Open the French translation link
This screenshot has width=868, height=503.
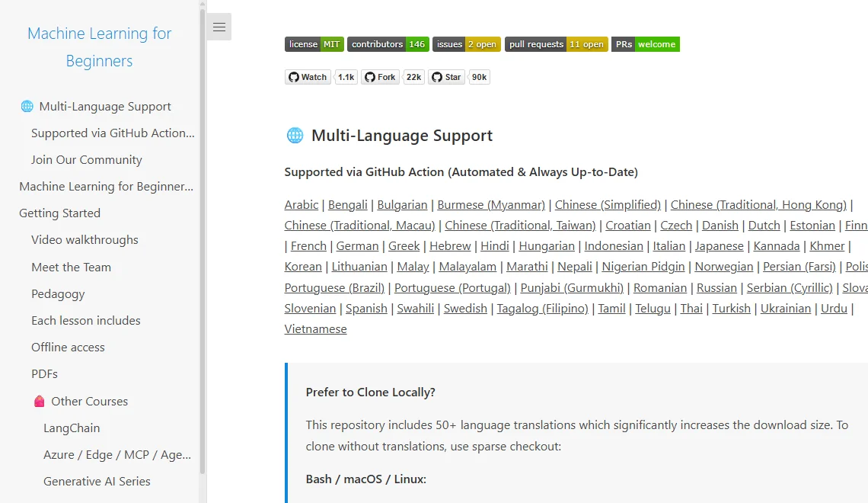click(x=308, y=246)
